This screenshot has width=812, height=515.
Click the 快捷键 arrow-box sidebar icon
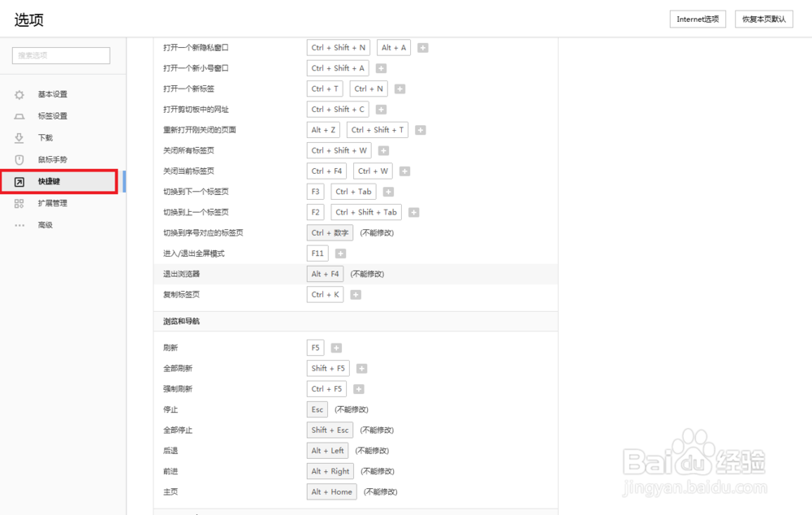click(19, 181)
